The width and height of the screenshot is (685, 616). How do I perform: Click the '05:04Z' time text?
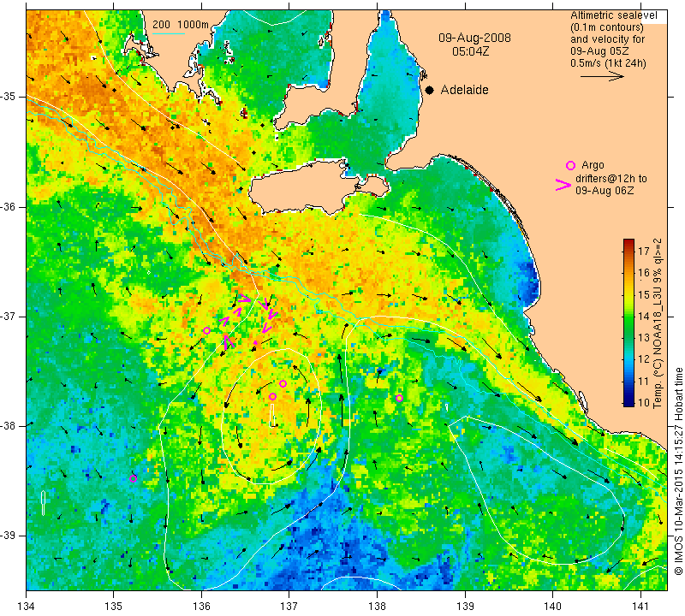470,51
